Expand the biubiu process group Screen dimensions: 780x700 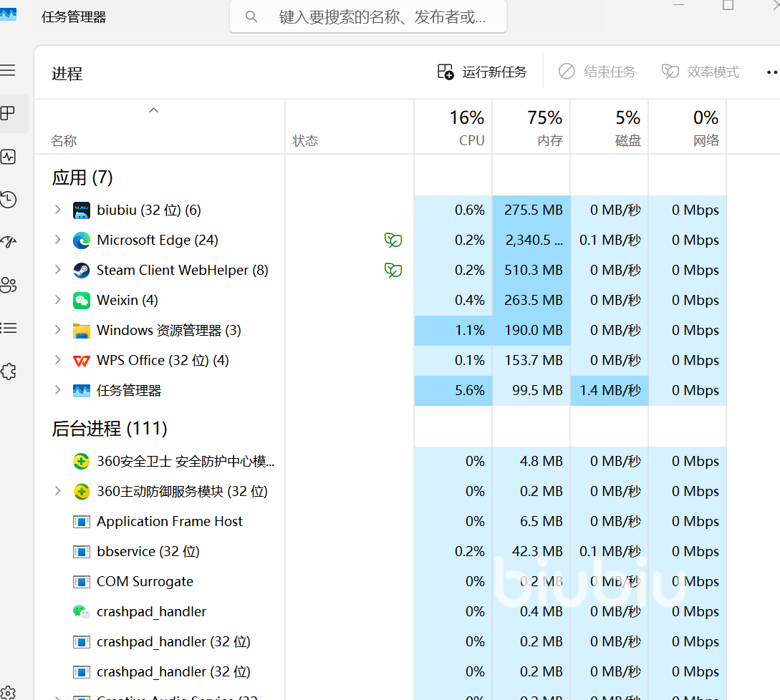coord(58,210)
